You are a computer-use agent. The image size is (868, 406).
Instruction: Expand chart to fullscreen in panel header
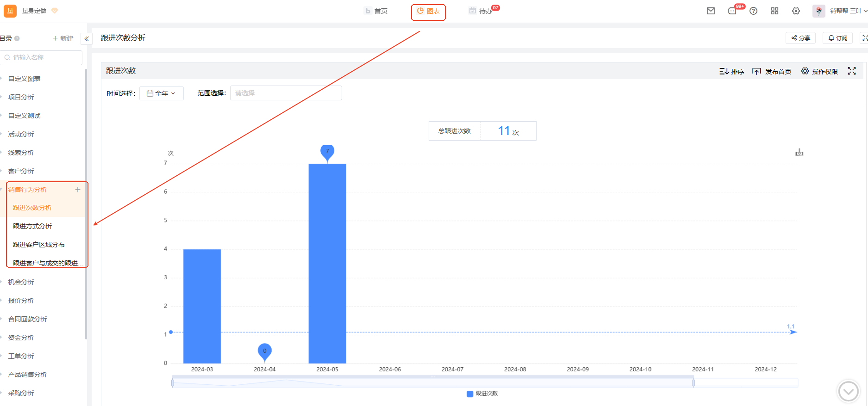pyautogui.click(x=851, y=71)
